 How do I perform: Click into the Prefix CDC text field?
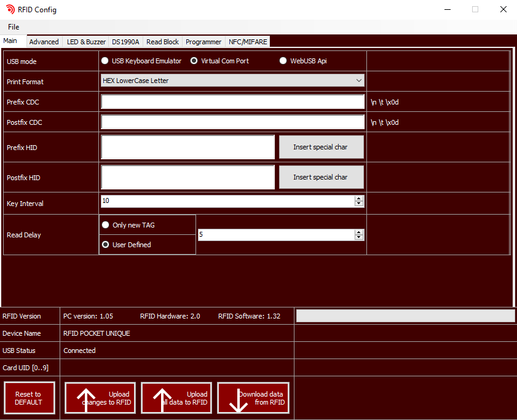pyautogui.click(x=232, y=102)
